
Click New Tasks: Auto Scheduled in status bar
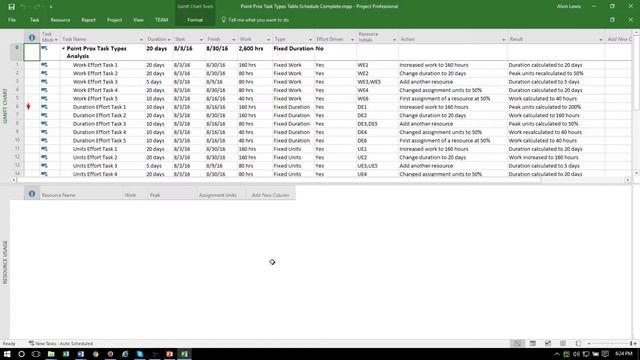(61, 344)
